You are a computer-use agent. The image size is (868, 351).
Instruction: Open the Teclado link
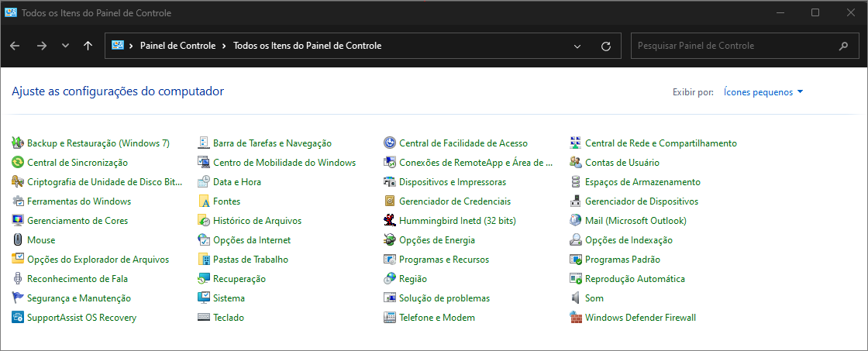point(229,318)
